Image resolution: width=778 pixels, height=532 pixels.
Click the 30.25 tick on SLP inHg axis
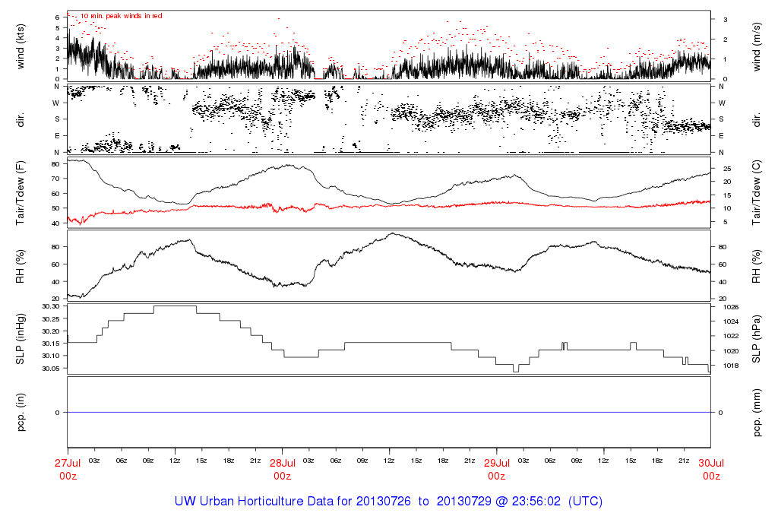(x=51, y=318)
